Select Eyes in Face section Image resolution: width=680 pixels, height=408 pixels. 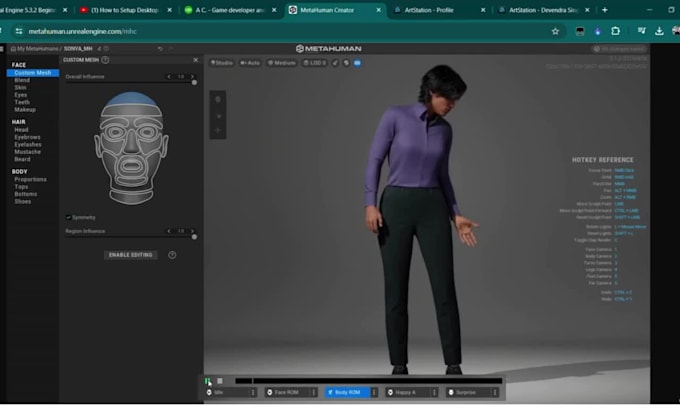(x=20, y=95)
